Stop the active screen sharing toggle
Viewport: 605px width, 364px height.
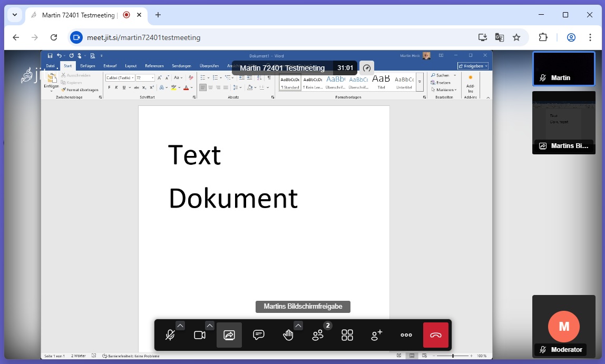coord(229,335)
